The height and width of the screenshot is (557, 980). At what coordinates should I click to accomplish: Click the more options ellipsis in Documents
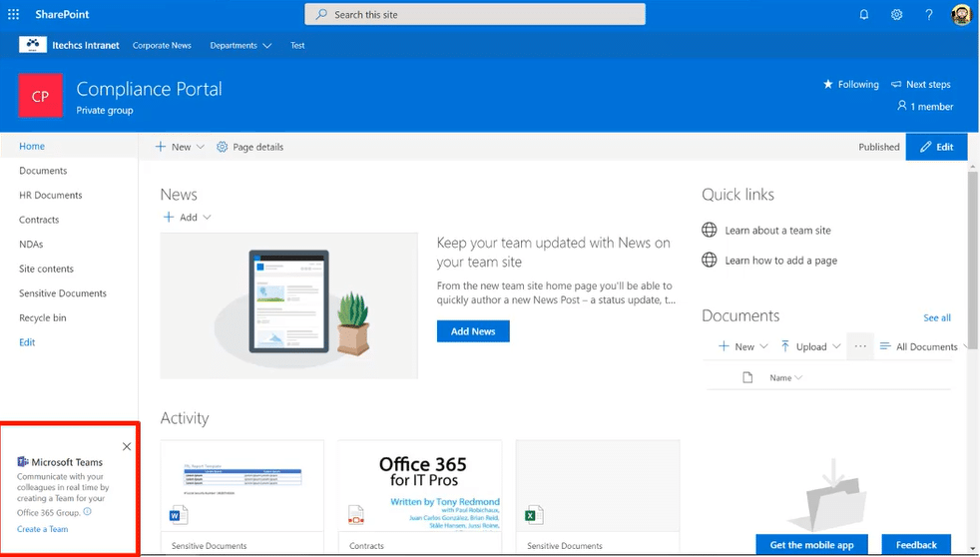point(860,346)
